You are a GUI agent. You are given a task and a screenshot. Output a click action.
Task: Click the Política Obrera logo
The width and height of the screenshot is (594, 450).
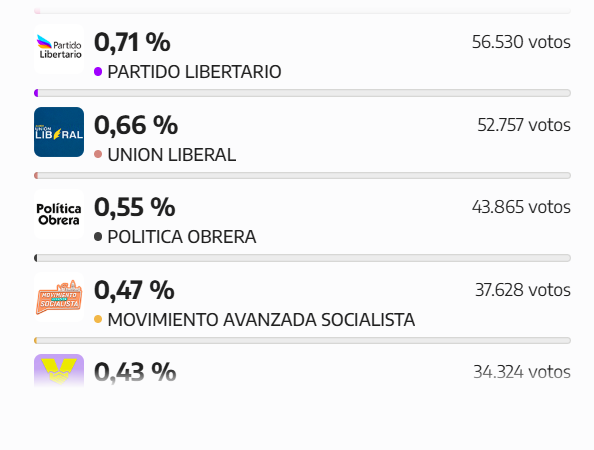coord(59,214)
